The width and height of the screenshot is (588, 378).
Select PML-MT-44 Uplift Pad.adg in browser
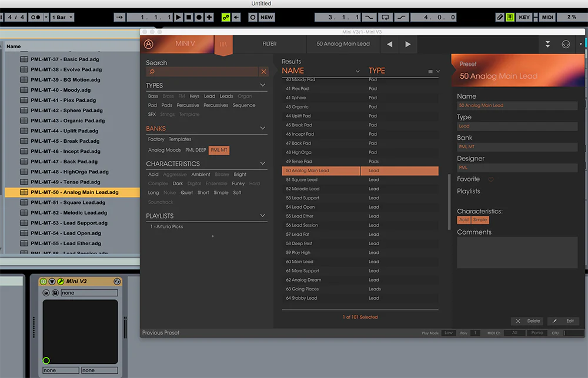(x=64, y=131)
